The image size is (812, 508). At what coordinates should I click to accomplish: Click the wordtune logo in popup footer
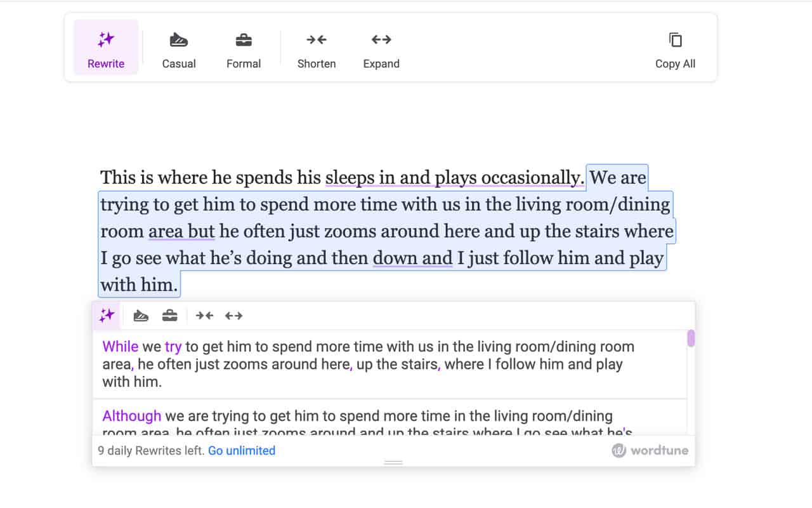pyautogui.click(x=650, y=451)
